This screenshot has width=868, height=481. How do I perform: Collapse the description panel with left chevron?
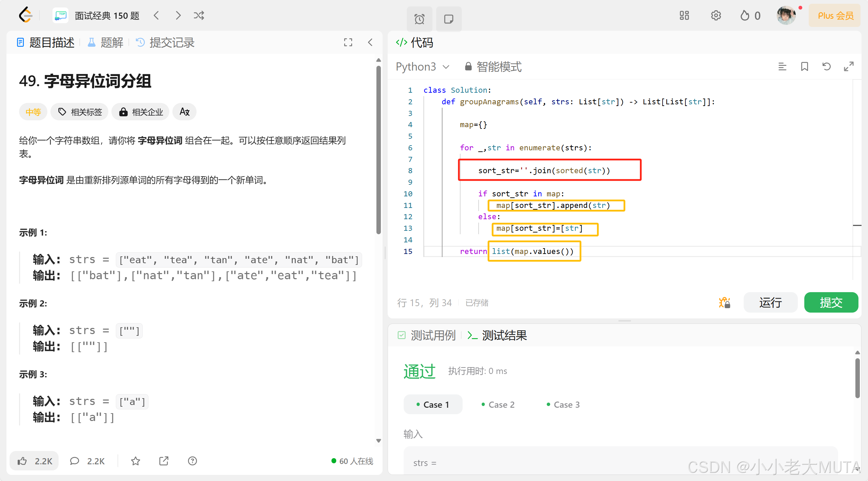pos(370,43)
